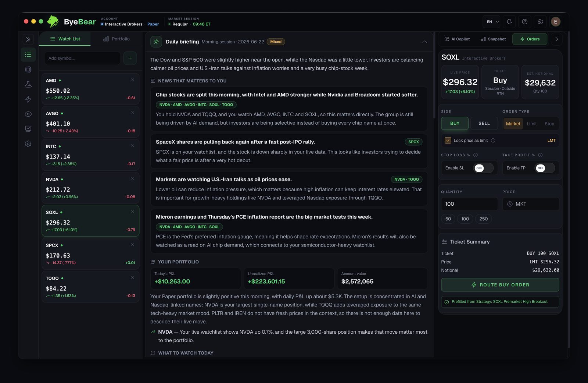Click the Daily briefing sun icon
588x383 pixels.
(x=156, y=42)
